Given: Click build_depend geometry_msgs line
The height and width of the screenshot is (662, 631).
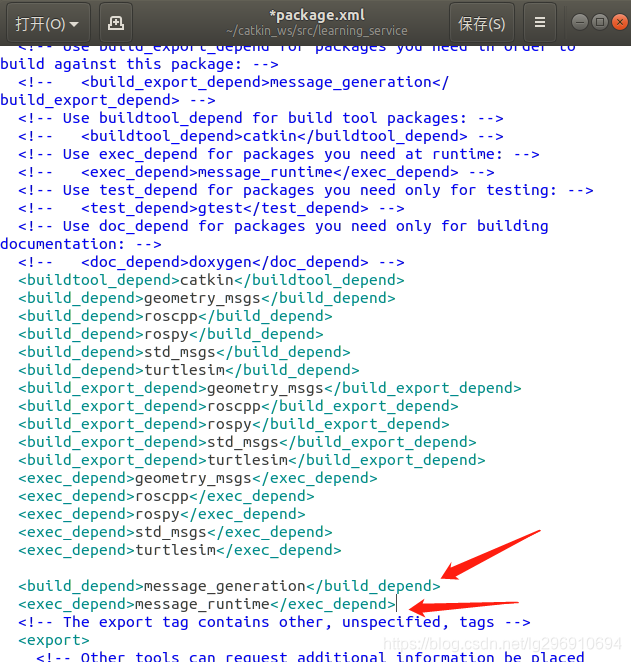Looking at the screenshot, I should pos(207,298).
